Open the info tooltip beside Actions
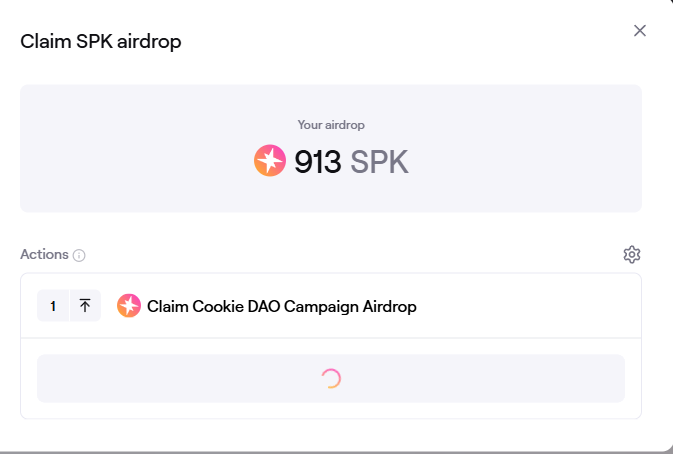This screenshot has width=673, height=454. point(79,255)
